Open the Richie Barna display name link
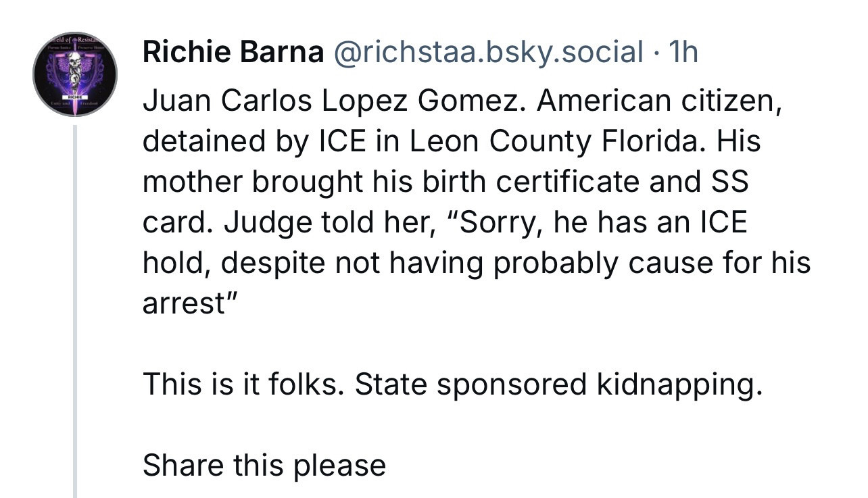Image resolution: width=868 pixels, height=498 pixels. [x=233, y=52]
